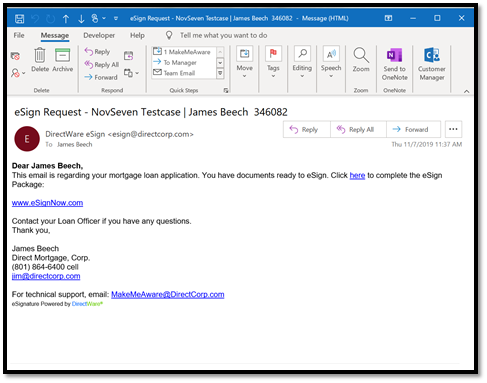Expand the Quick Steps gallery More arrow
Screen dimensions: 487x383
pos(220,73)
